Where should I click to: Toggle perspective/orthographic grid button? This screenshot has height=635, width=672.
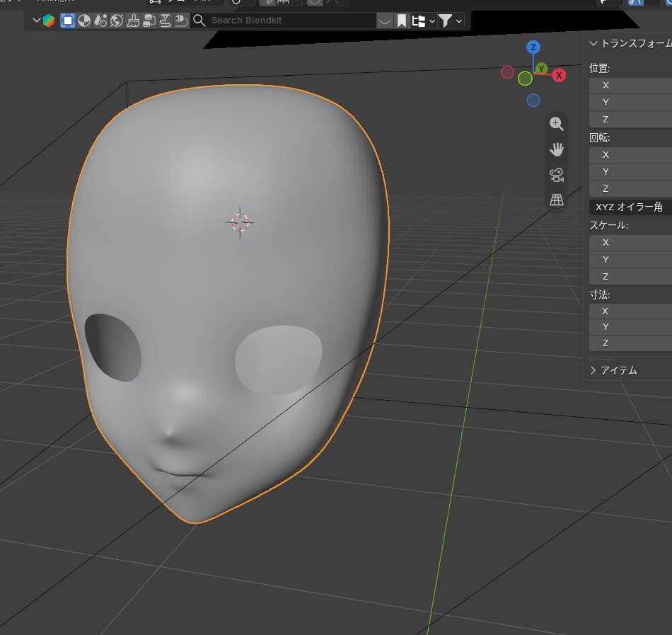click(x=557, y=200)
